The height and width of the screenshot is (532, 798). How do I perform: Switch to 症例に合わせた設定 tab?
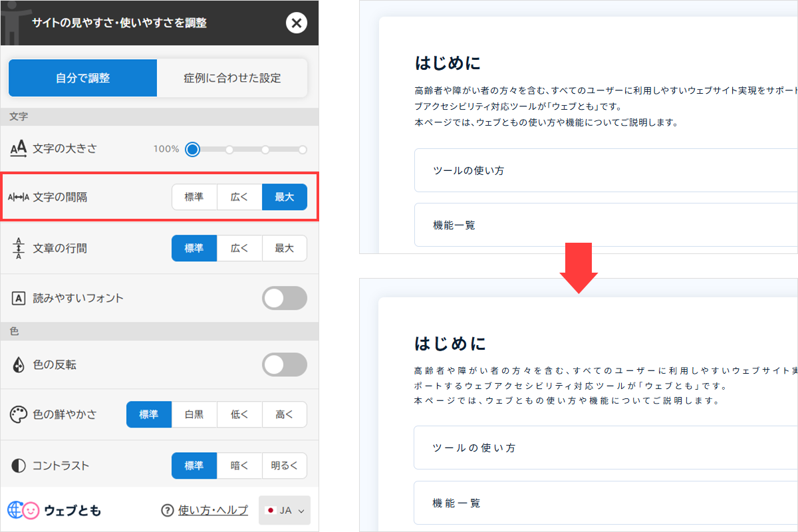point(232,78)
